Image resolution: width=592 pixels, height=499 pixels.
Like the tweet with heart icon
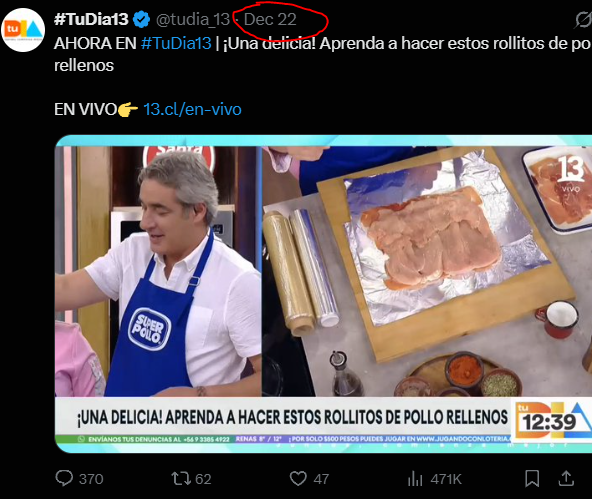pyautogui.click(x=298, y=479)
